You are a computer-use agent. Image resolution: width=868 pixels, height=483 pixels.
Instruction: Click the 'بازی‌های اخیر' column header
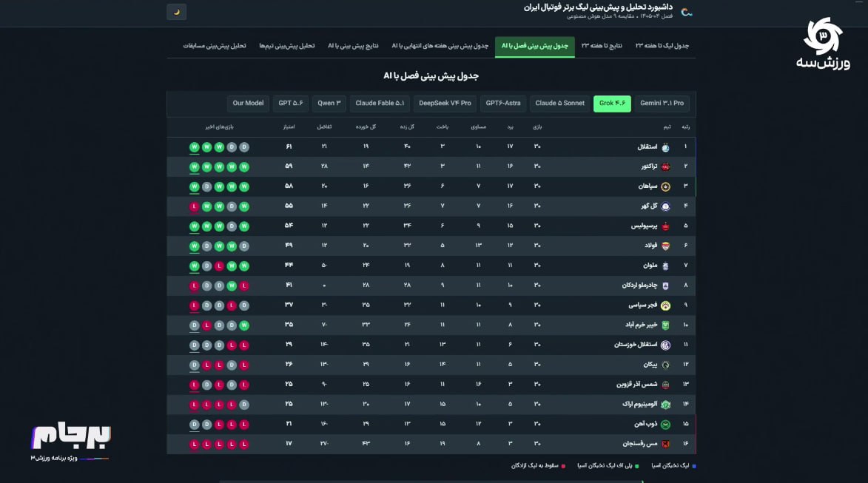[x=219, y=127]
